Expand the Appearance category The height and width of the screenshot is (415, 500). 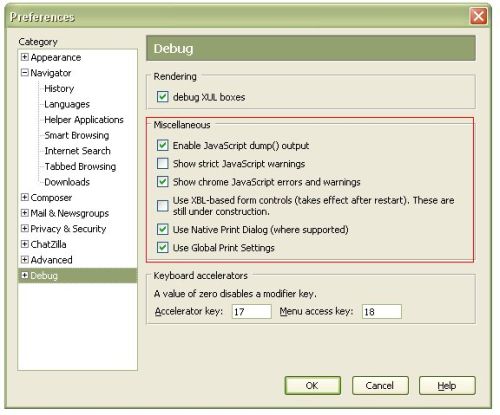(24, 57)
